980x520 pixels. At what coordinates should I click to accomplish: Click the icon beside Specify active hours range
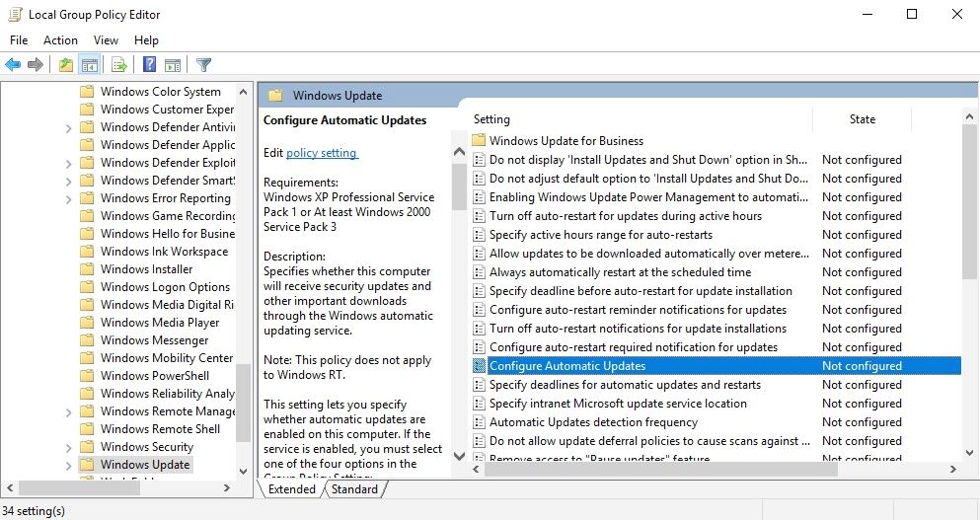[x=479, y=235]
